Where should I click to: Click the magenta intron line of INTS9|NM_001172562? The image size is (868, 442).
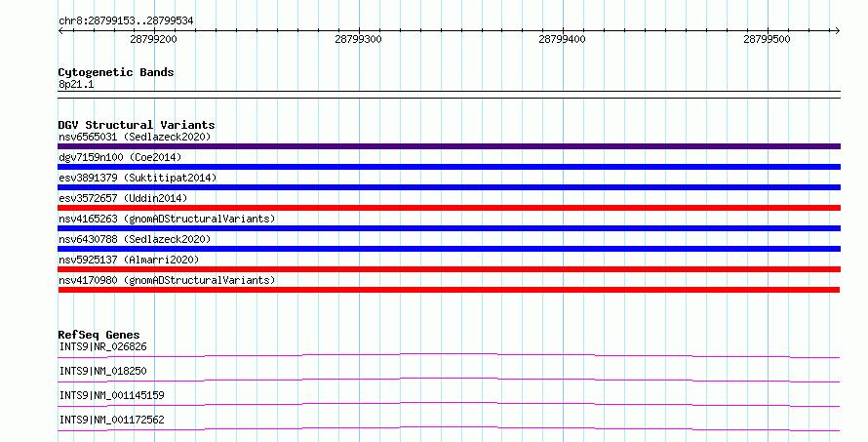pos(449,428)
